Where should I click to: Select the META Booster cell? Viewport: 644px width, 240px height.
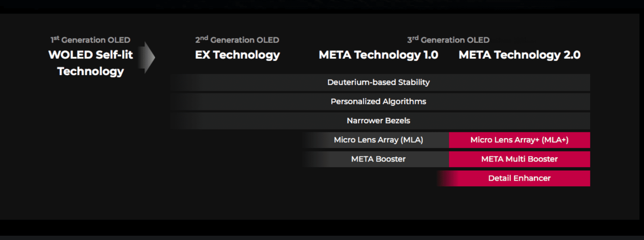tap(375, 159)
